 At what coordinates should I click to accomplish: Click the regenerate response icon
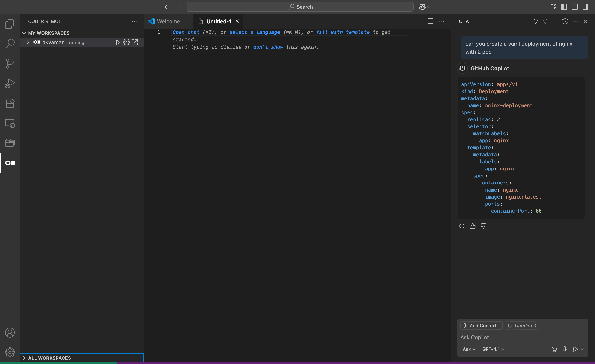(x=462, y=226)
